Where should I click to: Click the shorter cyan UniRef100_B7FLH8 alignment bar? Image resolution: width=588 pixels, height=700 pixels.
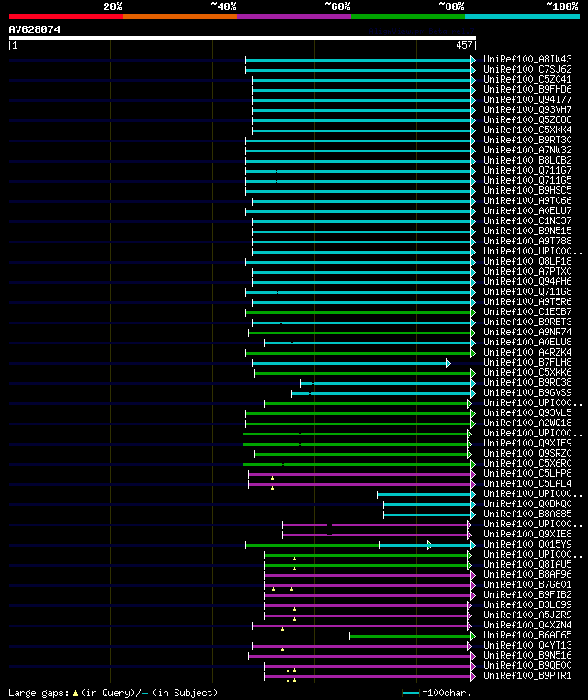[351, 364]
